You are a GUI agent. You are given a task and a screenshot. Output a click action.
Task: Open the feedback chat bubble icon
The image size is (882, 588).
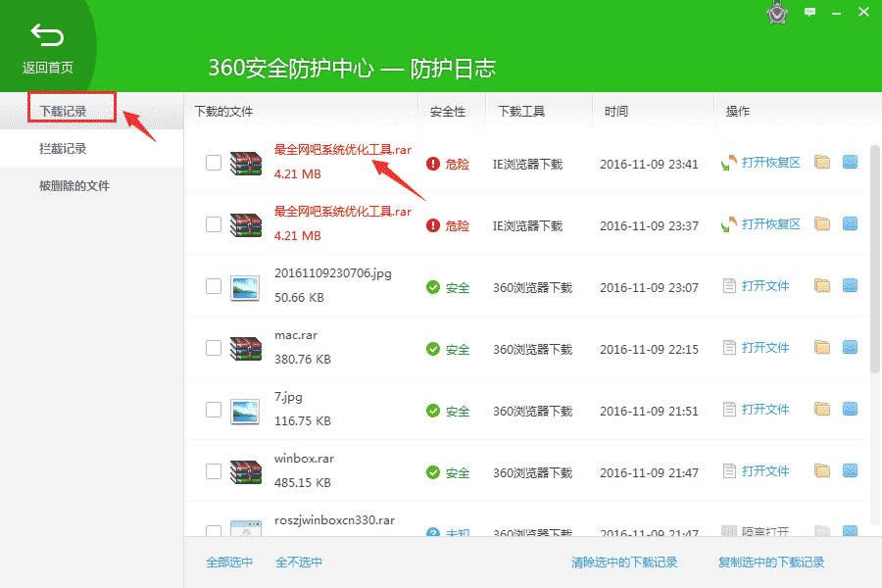tap(810, 12)
